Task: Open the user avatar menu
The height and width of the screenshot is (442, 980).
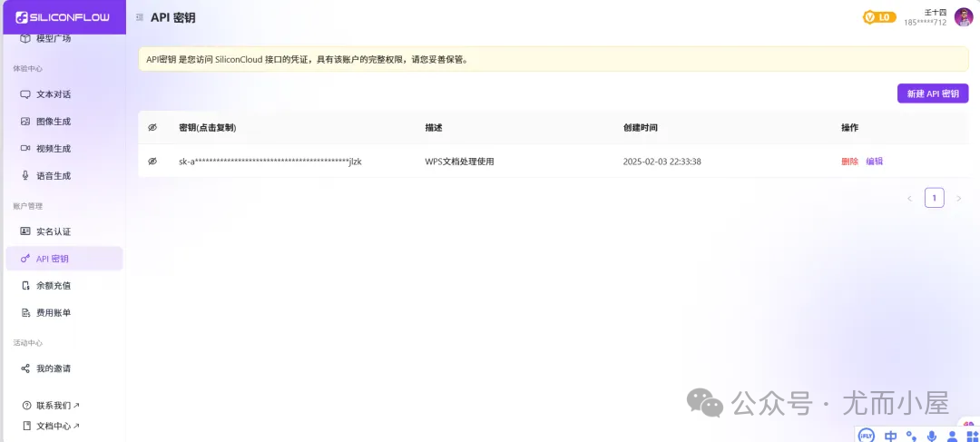Action: pyautogui.click(x=963, y=17)
